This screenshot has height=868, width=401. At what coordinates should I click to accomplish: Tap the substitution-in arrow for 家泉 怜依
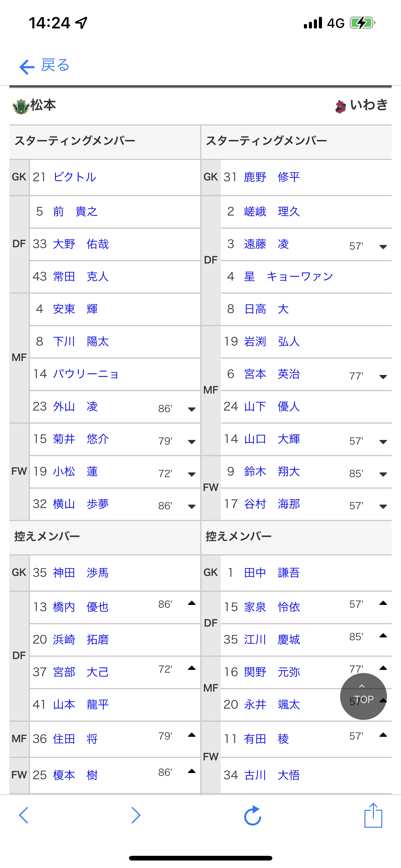[383, 603]
